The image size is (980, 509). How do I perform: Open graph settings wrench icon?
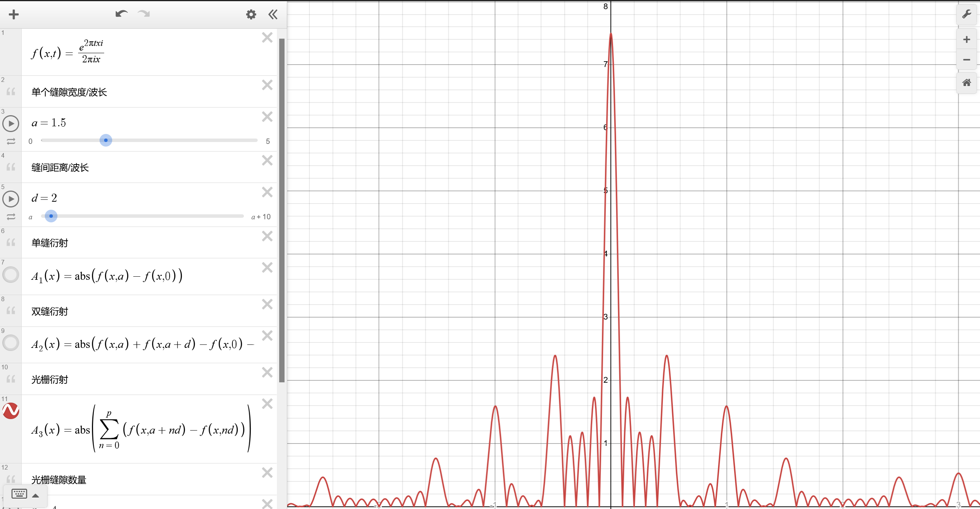(x=966, y=15)
